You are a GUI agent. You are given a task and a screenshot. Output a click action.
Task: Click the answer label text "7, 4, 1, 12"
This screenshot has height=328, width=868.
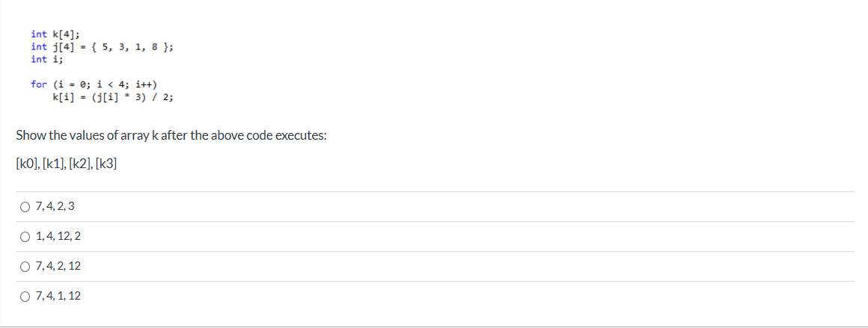coord(58,297)
